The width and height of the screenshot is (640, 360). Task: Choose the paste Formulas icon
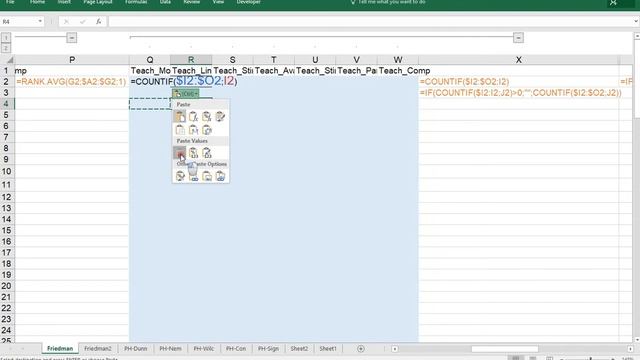click(x=193, y=117)
